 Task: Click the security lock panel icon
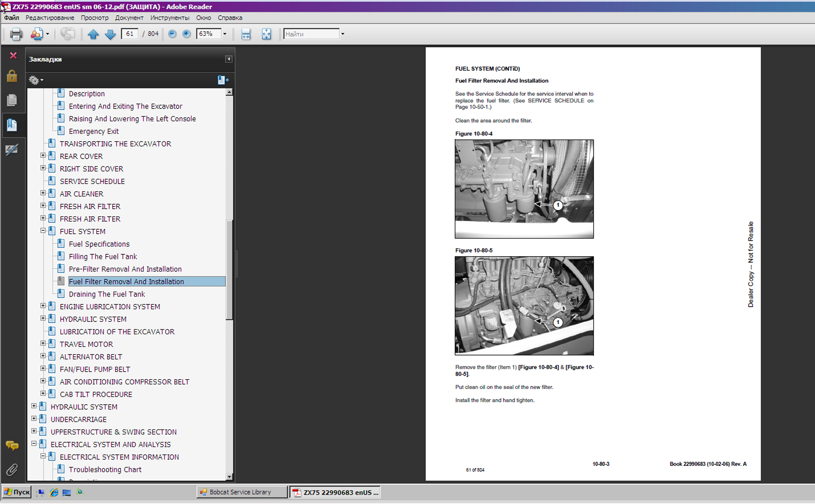coord(12,76)
